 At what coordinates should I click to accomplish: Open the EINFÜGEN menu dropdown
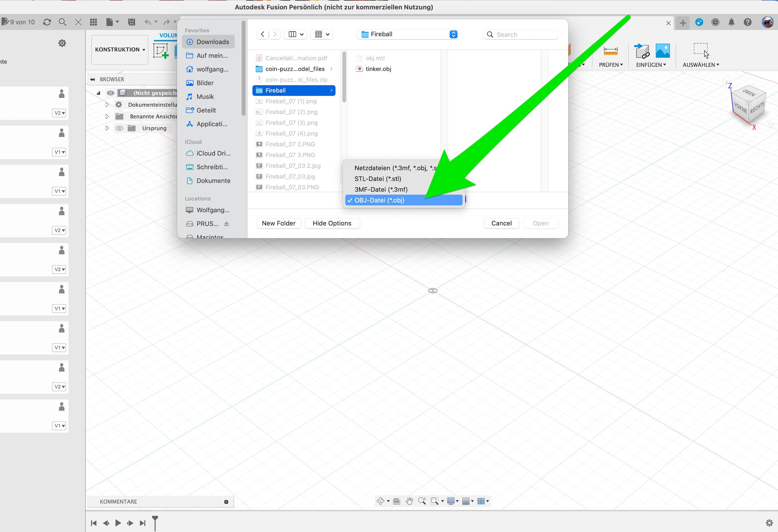click(x=651, y=65)
